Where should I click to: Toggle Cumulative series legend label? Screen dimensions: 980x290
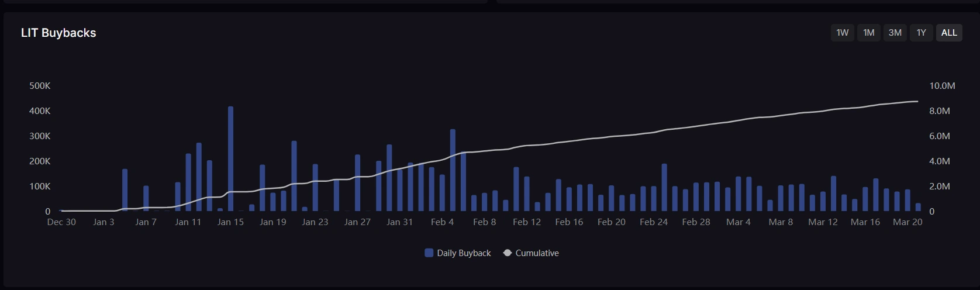coord(537,253)
